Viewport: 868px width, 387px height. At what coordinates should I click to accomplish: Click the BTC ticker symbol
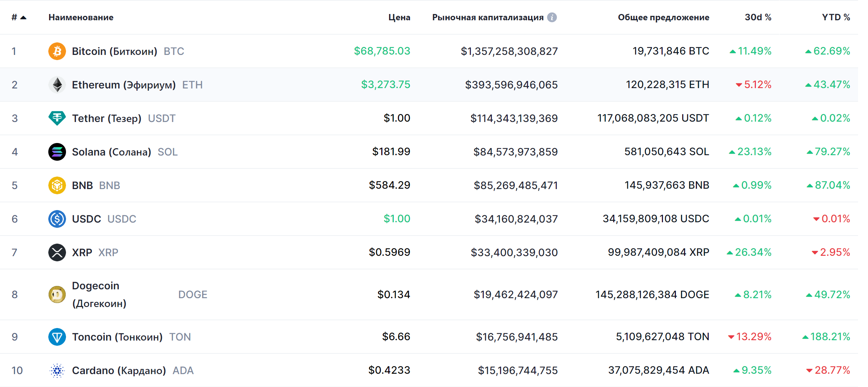point(174,51)
